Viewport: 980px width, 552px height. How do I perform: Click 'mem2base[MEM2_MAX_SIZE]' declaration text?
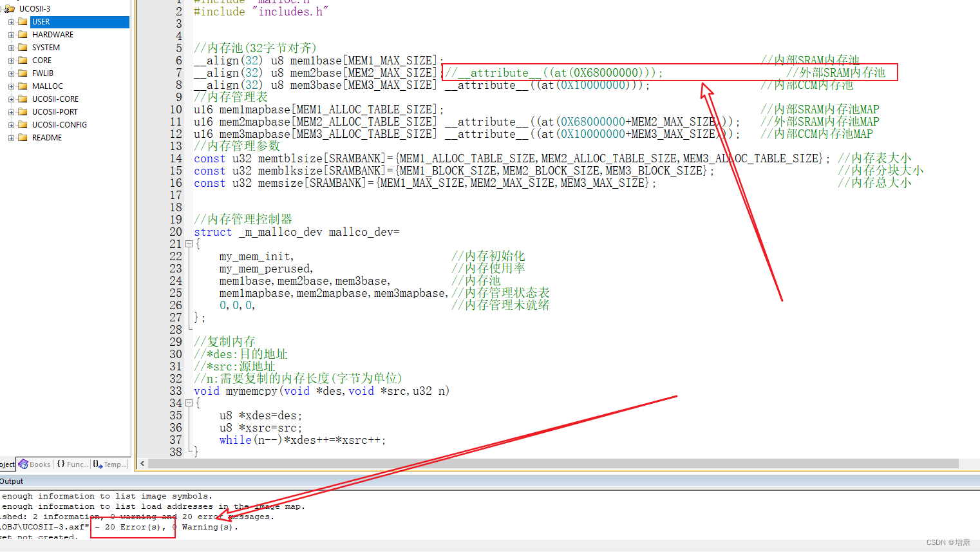[363, 73]
